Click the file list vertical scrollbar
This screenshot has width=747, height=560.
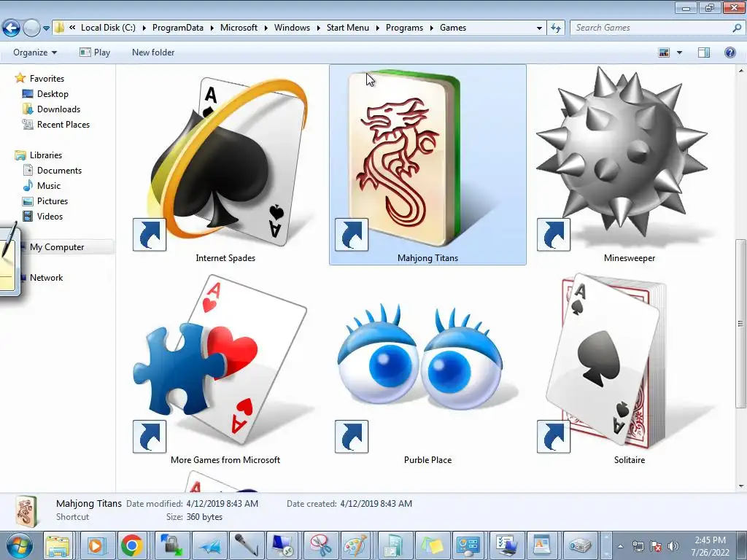(x=740, y=324)
